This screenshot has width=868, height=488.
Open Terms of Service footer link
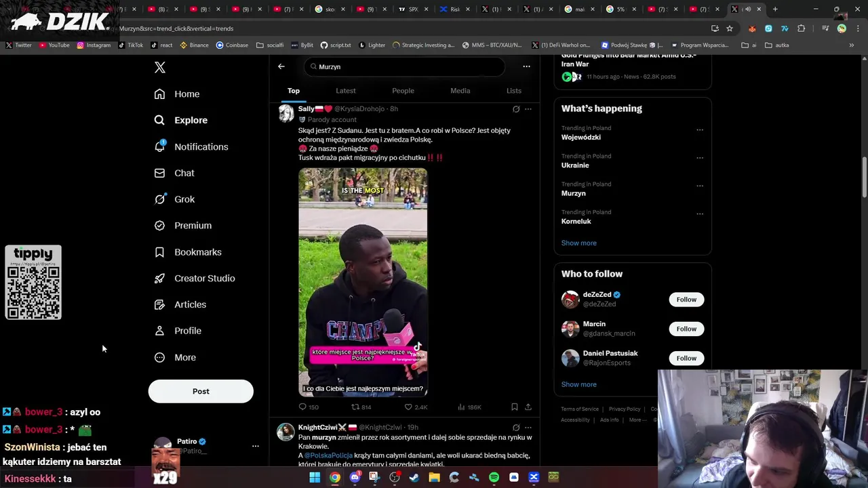point(580,409)
